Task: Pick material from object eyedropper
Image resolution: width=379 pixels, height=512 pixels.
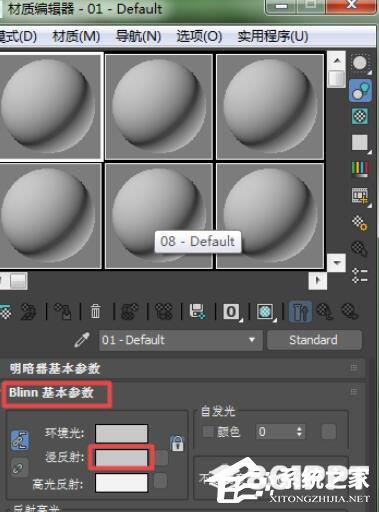Action: coord(82,340)
